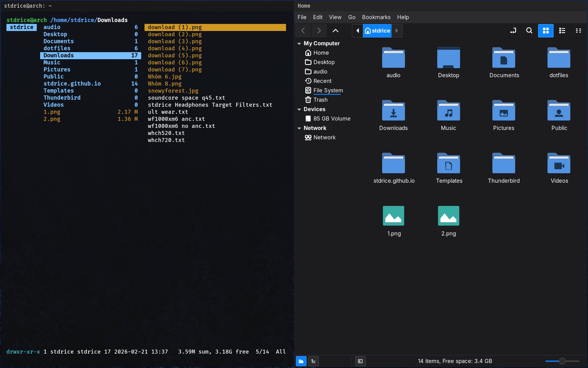Adjust the zoom slider at bottom right
The height and width of the screenshot is (368, 588).
[562, 361]
